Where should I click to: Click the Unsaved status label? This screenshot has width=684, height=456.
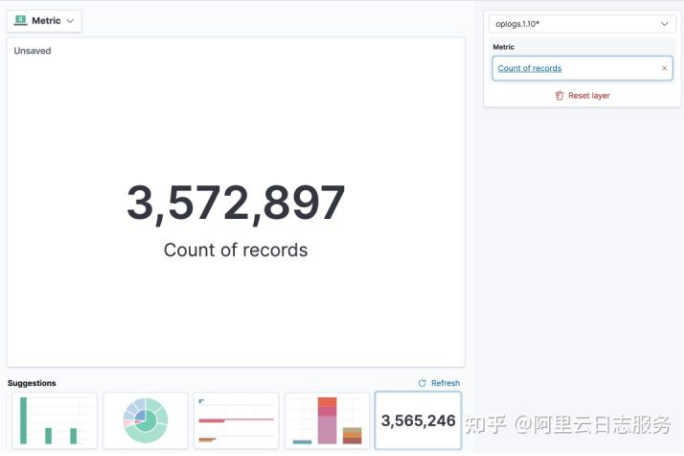(x=32, y=51)
